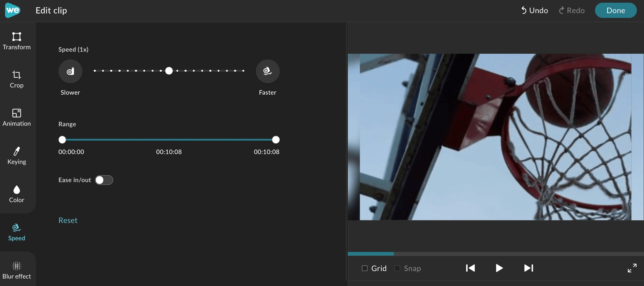The width and height of the screenshot is (644, 286).
Task: Click the speed slider handle
Action: (169, 71)
